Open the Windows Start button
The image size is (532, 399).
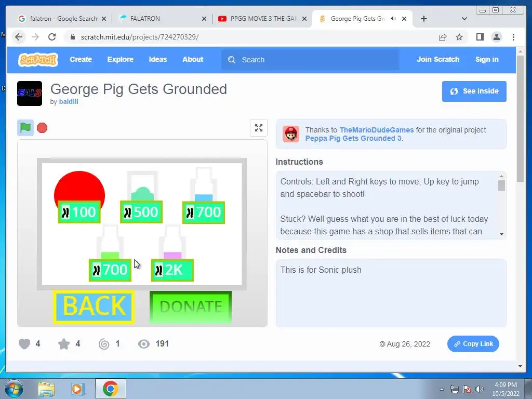point(14,389)
